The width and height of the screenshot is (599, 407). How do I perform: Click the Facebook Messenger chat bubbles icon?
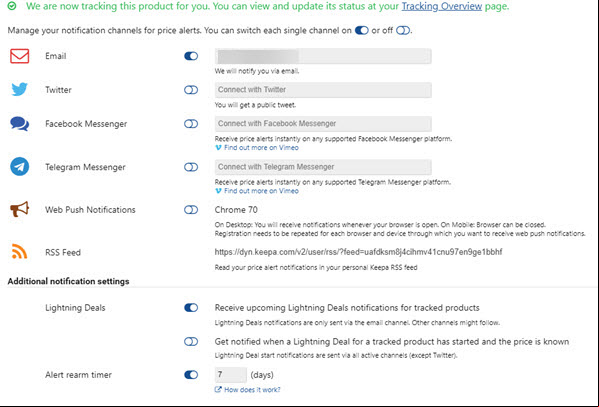pos(19,124)
